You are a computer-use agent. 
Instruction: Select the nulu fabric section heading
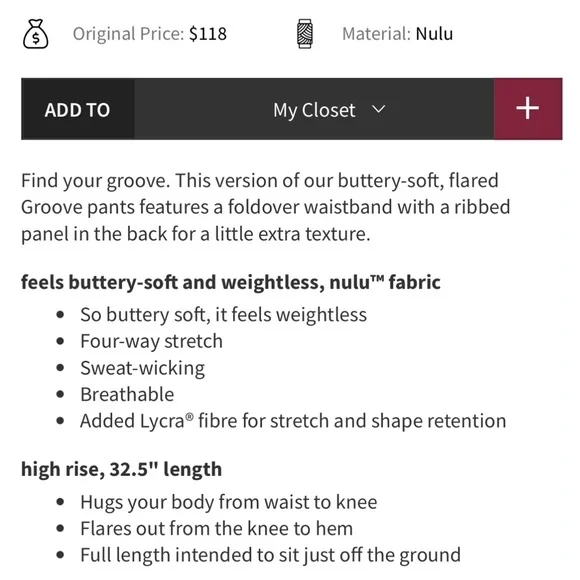click(x=231, y=282)
